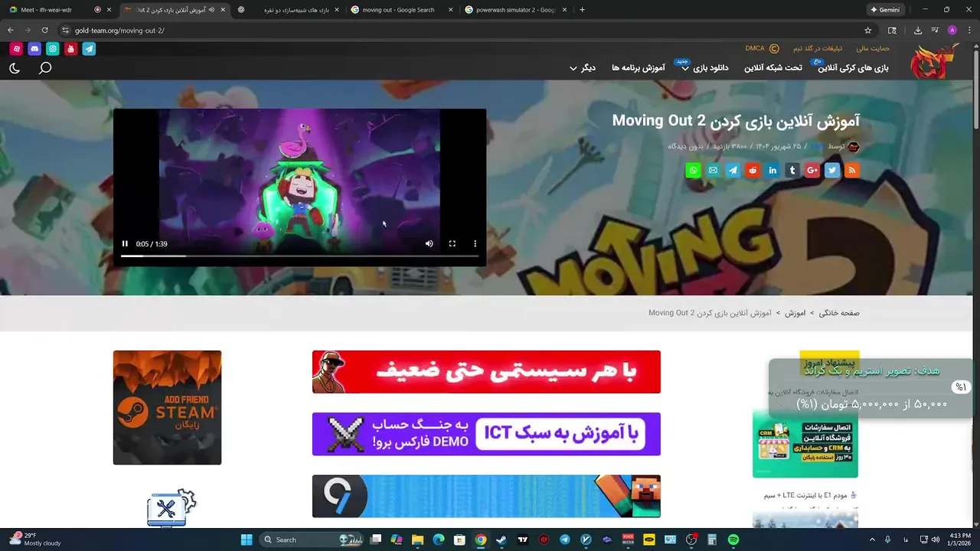This screenshot has width=980, height=551.
Task: Share the post on Google Plus
Action: point(812,171)
